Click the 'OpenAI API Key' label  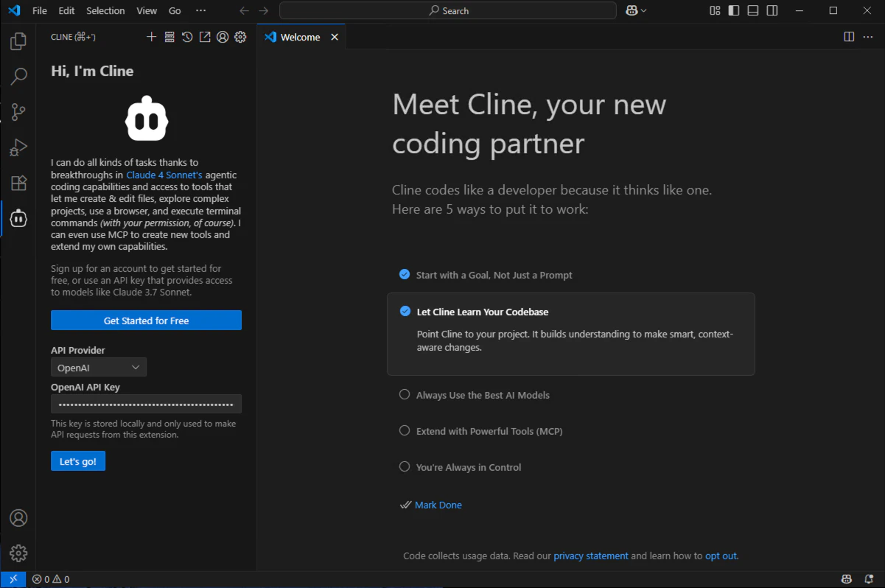pyautogui.click(x=85, y=387)
